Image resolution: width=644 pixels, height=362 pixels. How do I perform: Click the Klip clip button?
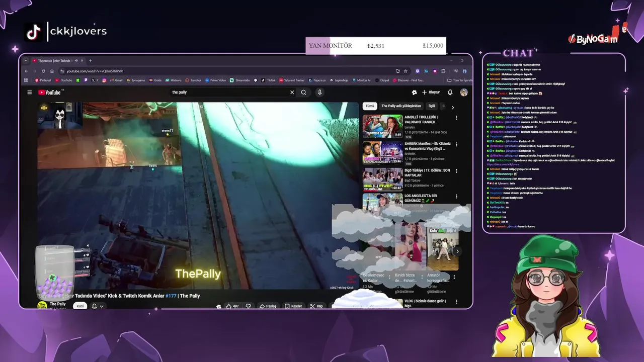click(316, 306)
